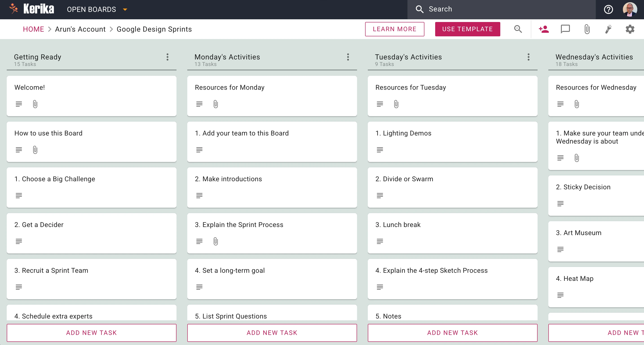644x345 pixels.
Task: Click the board search magnifier icon
Action: 518,29
